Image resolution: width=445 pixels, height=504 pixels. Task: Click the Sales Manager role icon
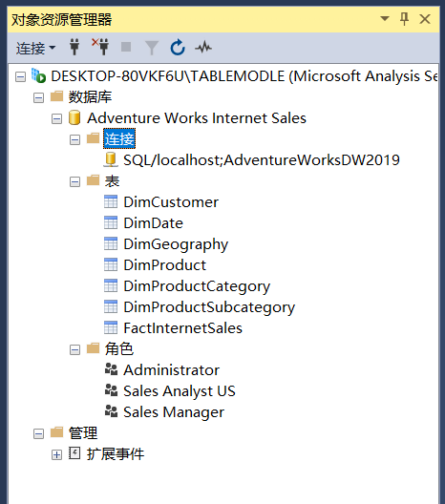point(111,411)
